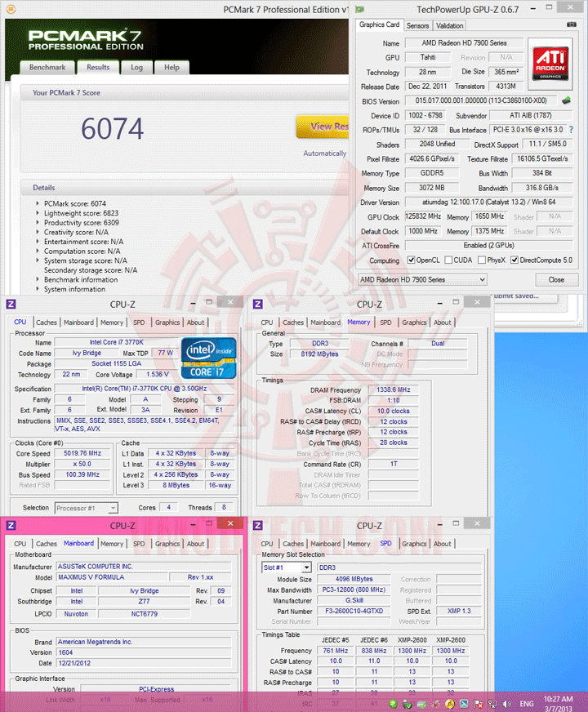Image resolution: width=588 pixels, height=712 pixels.
Task: Expand the Computation score row
Action: [38, 251]
